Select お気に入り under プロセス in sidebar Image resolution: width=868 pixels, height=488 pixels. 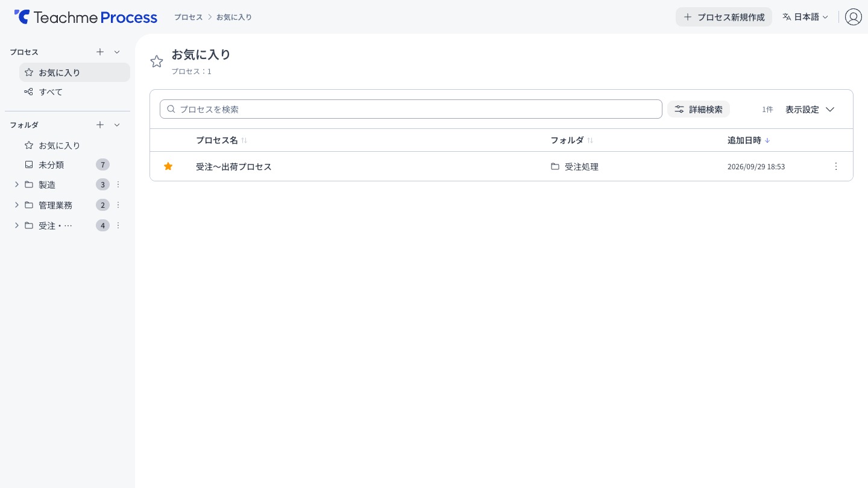(x=75, y=72)
